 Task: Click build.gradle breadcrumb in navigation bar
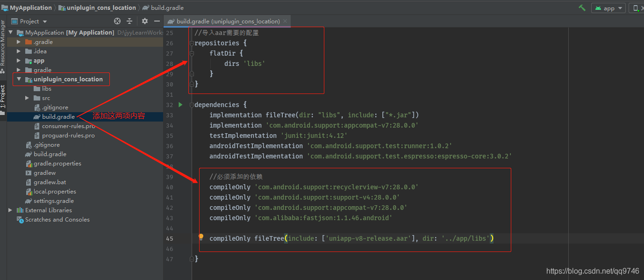[x=163, y=7]
